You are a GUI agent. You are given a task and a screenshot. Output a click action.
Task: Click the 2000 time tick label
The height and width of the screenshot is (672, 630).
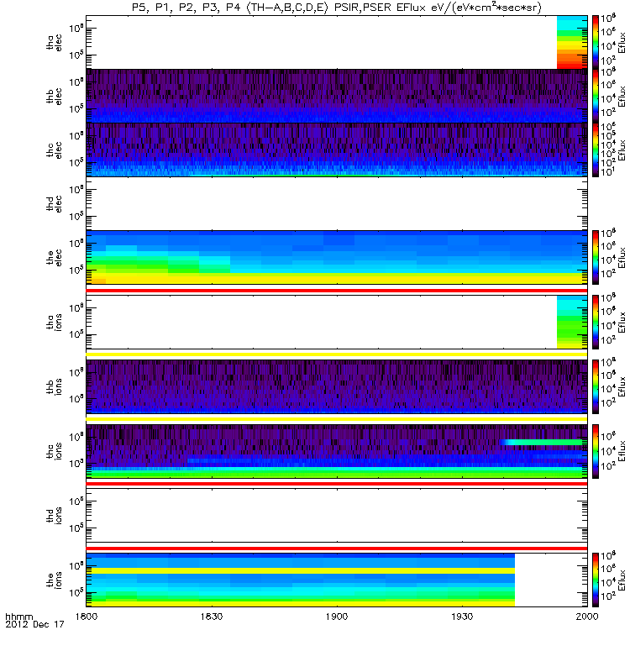[587, 617]
